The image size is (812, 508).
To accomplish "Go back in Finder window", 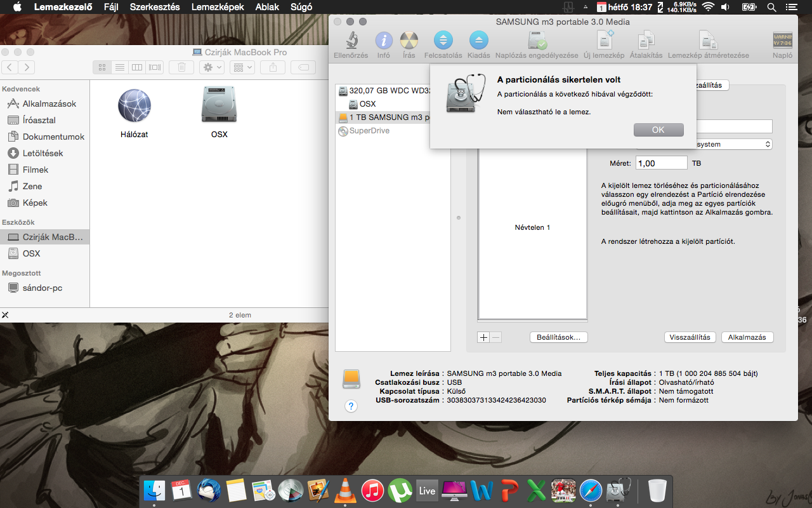I will (x=10, y=67).
